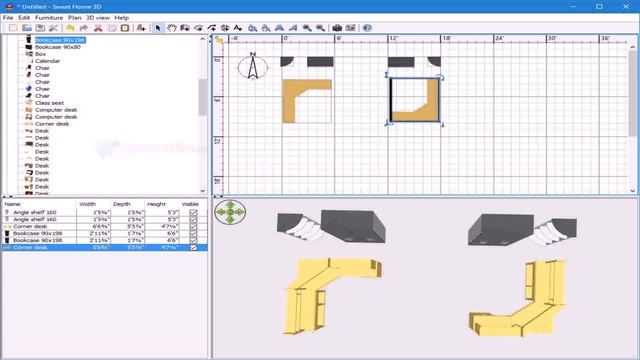Open the Furniture menu
Image resolution: width=640 pixels, height=360 pixels.
49,18
